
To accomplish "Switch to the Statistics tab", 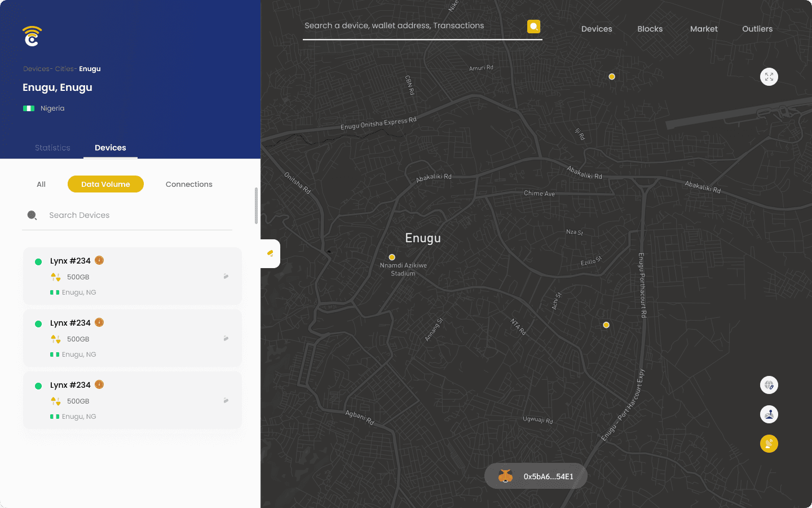I will click(x=52, y=148).
